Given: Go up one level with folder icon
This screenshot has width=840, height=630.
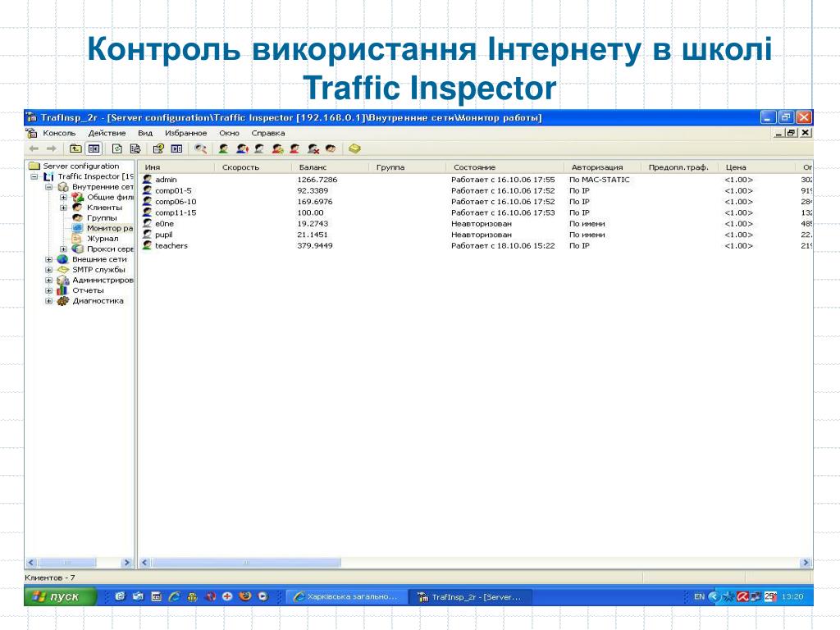Looking at the screenshot, I should [76, 149].
